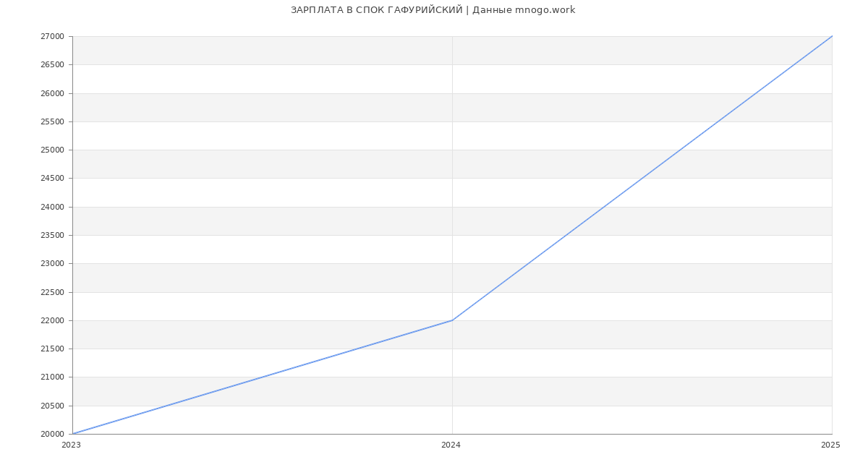Click the 2025 x-axis label
The image size is (868, 470).
pyautogui.click(x=830, y=445)
